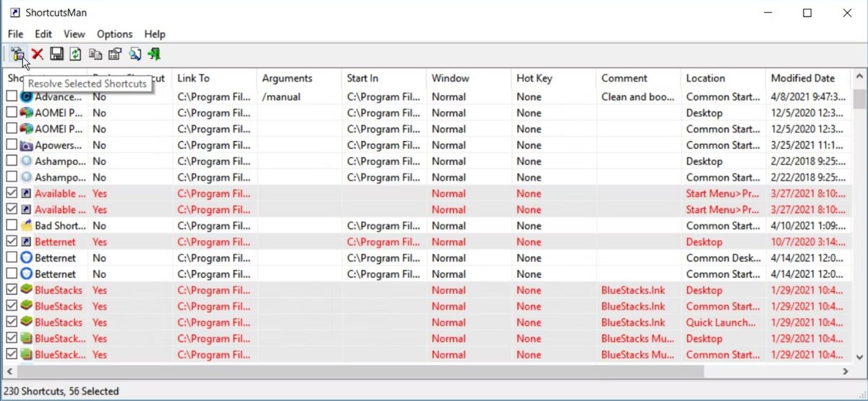
Task: Check the Apowers... row checkbox
Action: [x=12, y=145]
